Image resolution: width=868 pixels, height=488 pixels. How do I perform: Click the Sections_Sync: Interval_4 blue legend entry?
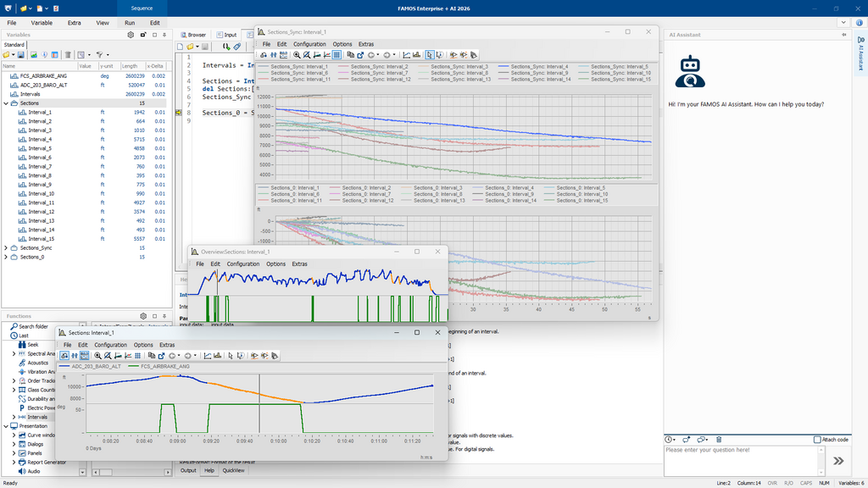538,66
